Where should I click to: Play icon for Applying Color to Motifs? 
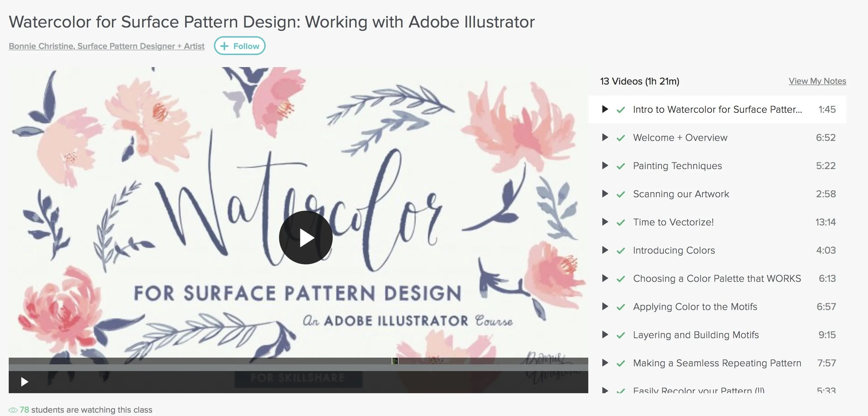tap(605, 306)
